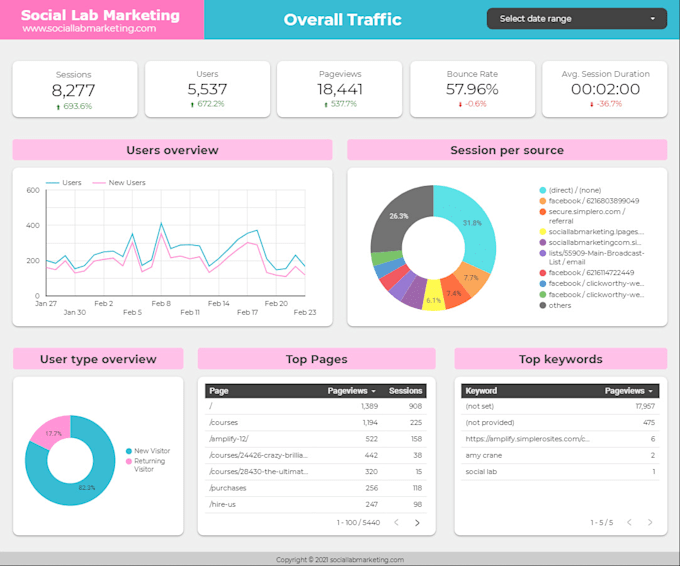The height and width of the screenshot is (566, 680).
Task: Toggle the Users series in chart legend
Action: [64, 183]
